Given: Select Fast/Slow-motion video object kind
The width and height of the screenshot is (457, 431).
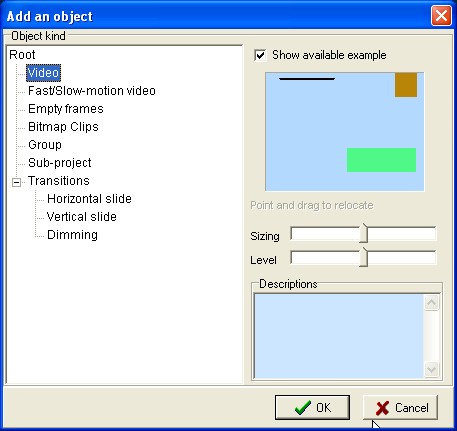Looking at the screenshot, I should pos(92,91).
